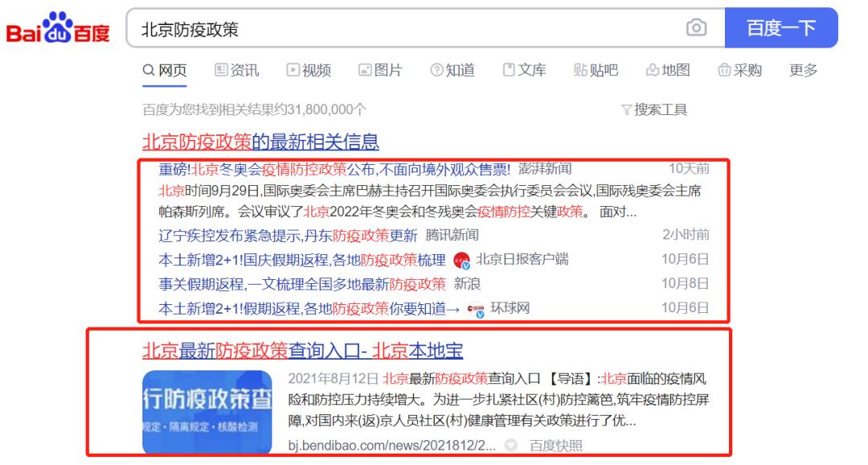Click 新浪 source name
868x465 pixels.
[x=467, y=284]
